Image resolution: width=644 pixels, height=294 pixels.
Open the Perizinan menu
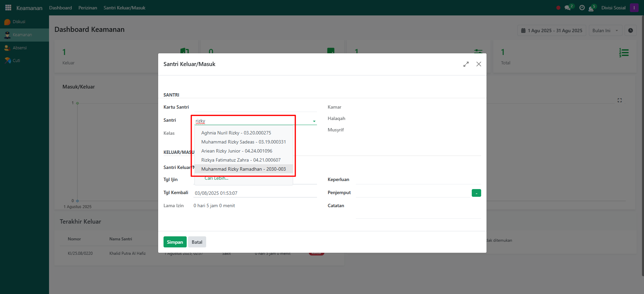[x=88, y=8]
